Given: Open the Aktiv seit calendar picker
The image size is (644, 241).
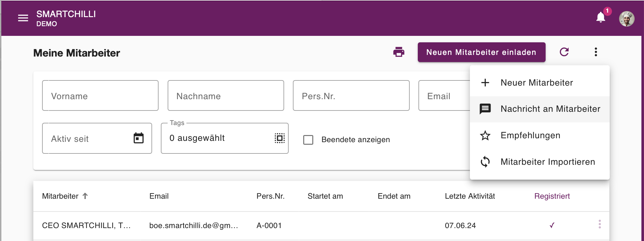Looking at the screenshot, I should pyautogui.click(x=139, y=138).
